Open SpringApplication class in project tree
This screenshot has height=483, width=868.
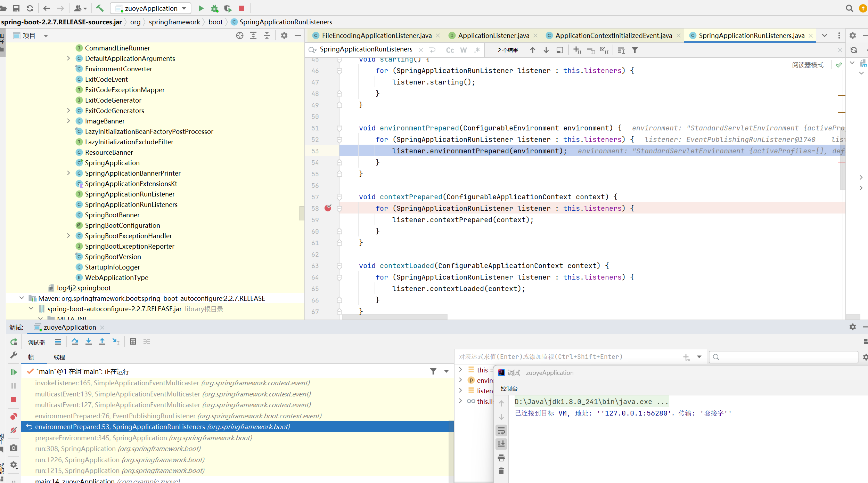tap(112, 163)
